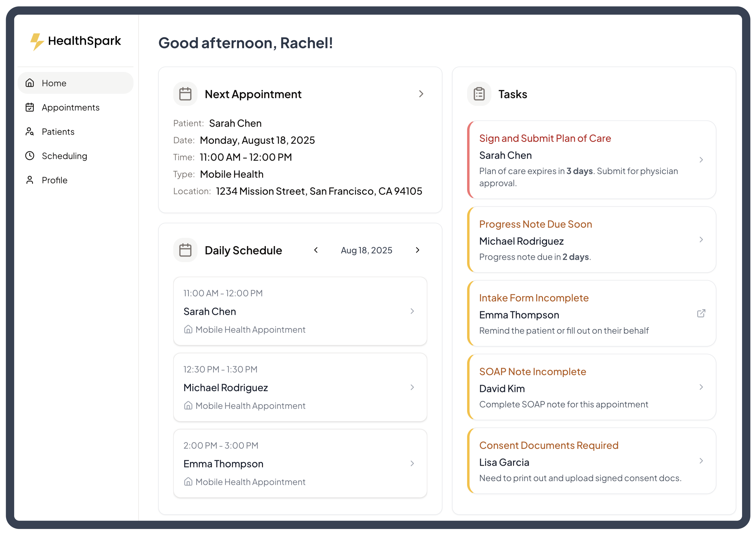Screen dimensions: 756x534
Task: Open Sarah Chen 11:00 AM schedule chevron
Action: coord(412,311)
